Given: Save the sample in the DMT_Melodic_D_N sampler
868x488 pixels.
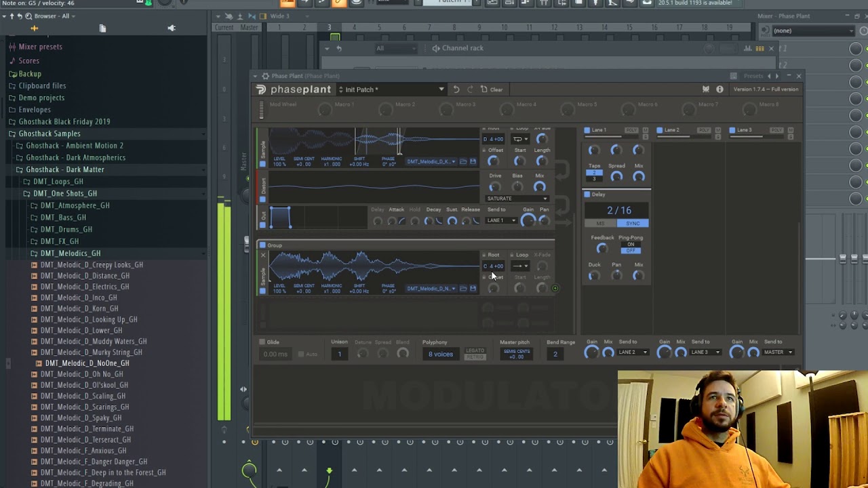Looking at the screenshot, I should [x=473, y=289].
